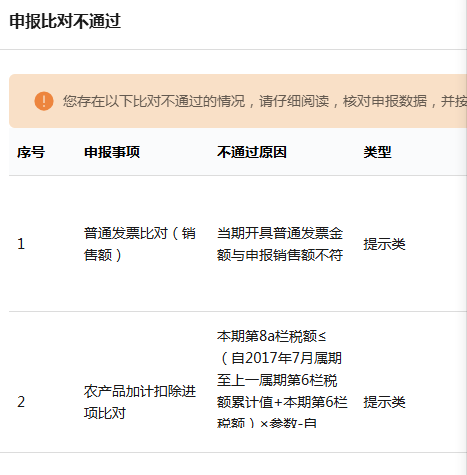
Task: Click the 售额） text in row 1
Action: (103, 255)
